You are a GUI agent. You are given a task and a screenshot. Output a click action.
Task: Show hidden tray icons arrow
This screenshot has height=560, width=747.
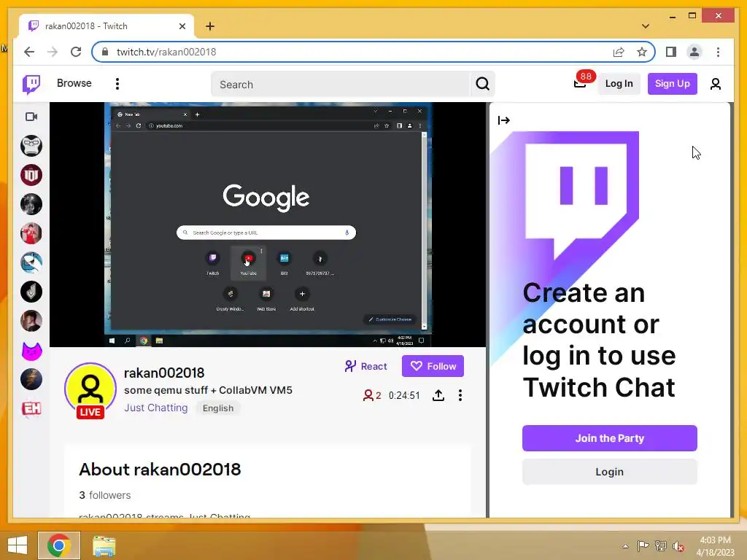[x=625, y=546]
